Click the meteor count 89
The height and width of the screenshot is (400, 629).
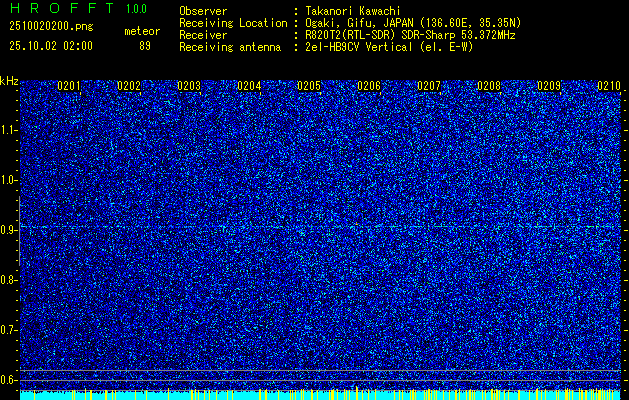click(x=145, y=46)
